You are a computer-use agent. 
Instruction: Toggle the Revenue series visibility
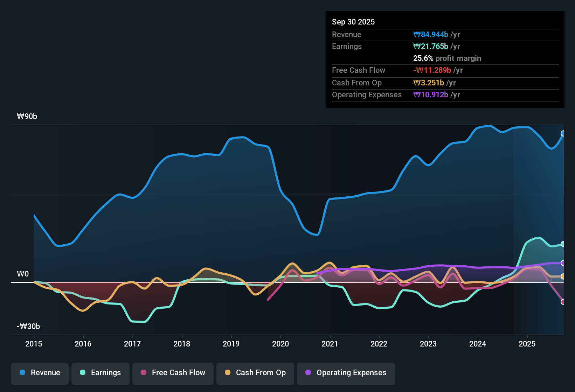pos(40,373)
